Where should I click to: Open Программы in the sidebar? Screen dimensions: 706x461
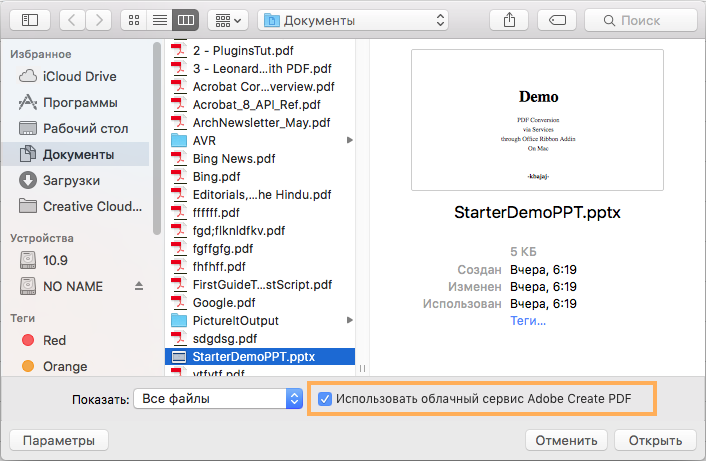[76, 103]
